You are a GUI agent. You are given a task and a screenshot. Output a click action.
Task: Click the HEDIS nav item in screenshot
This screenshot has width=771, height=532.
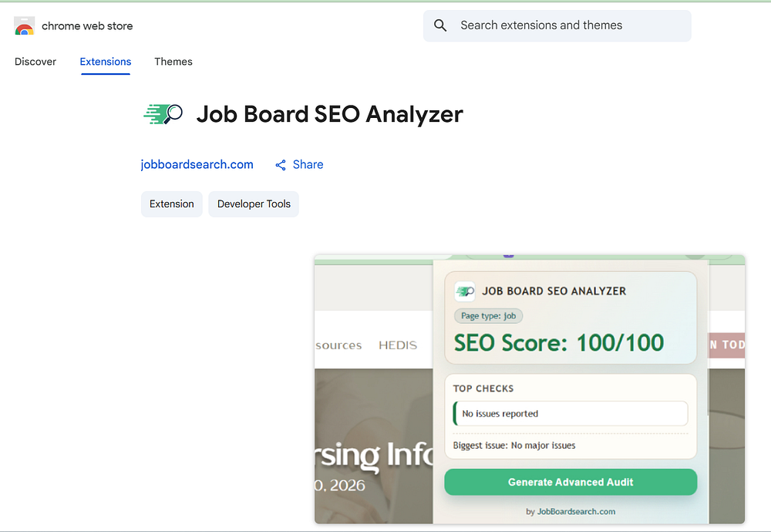398,345
